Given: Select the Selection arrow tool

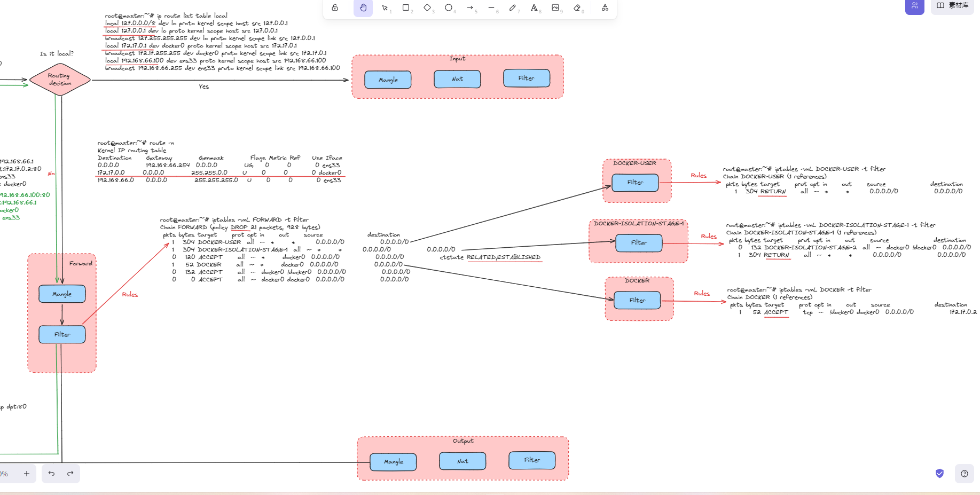Looking at the screenshot, I should pos(385,7).
